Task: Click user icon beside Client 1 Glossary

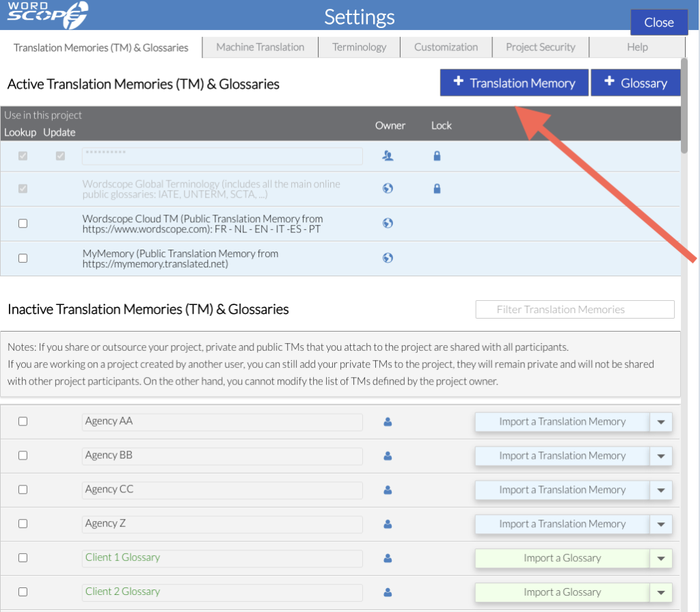Action: coord(388,559)
